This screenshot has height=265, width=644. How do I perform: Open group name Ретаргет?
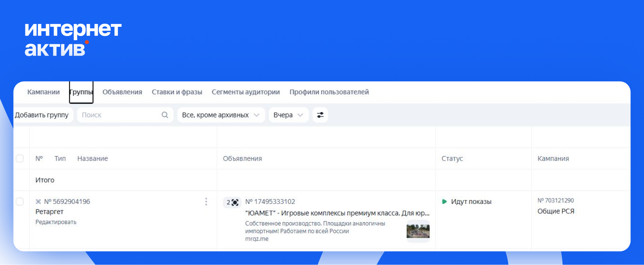pos(49,212)
